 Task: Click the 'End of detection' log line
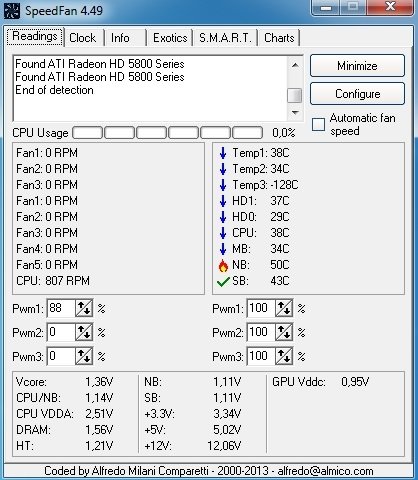coord(54,90)
